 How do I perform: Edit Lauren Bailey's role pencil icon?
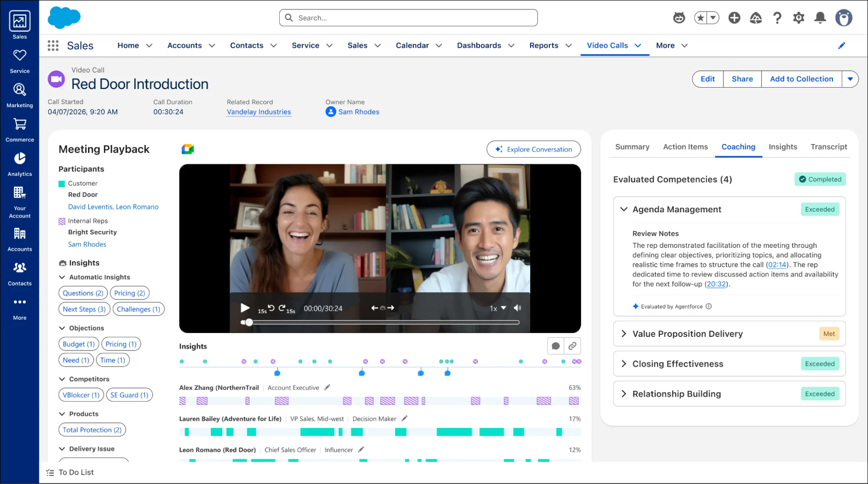404,418
